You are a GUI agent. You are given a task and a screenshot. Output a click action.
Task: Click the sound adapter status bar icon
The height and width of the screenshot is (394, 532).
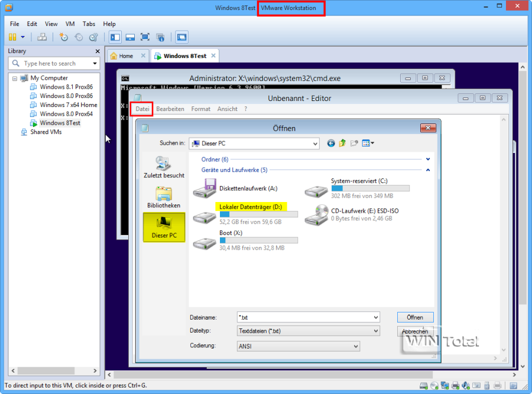(x=465, y=385)
